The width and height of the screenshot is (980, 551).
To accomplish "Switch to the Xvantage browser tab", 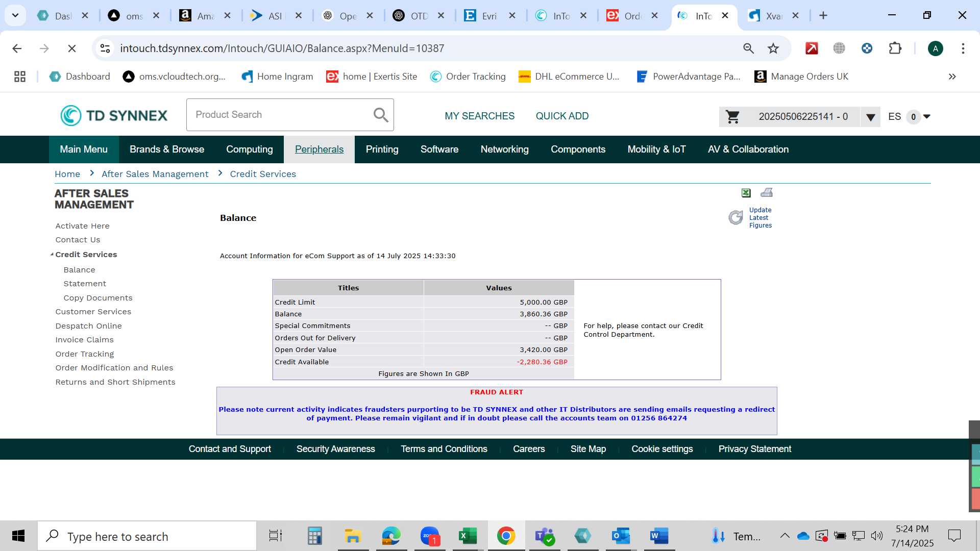I will point(774,16).
